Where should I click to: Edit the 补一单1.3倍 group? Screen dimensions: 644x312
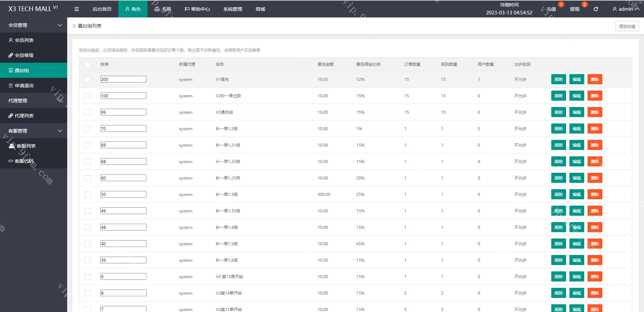(576, 195)
